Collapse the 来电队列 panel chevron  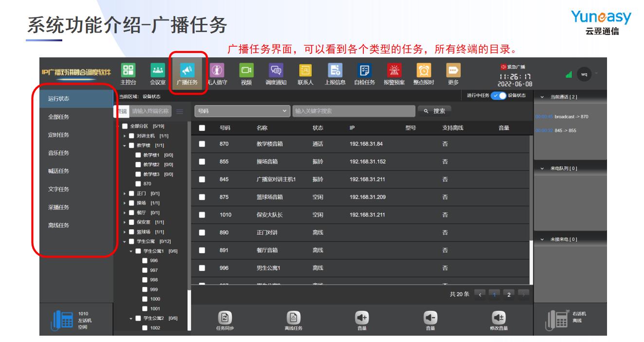(543, 168)
